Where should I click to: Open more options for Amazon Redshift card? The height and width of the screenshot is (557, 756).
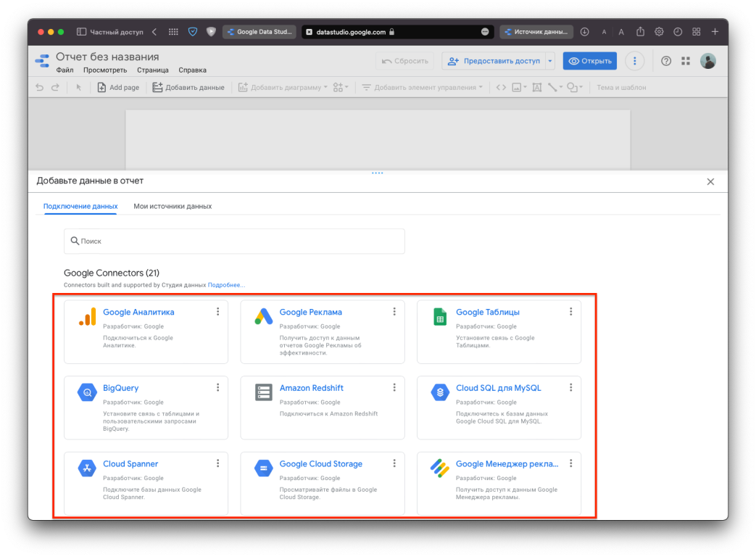pyautogui.click(x=394, y=387)
